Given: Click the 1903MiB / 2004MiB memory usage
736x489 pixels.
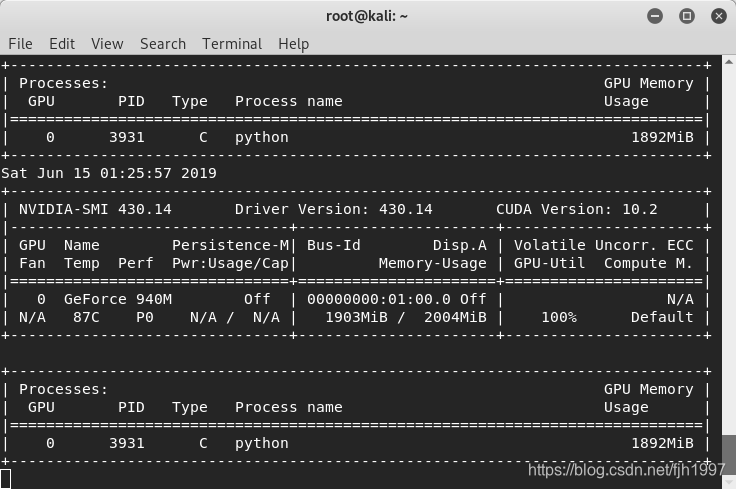Looking at the screenshot, I should [x=406, y=317].
